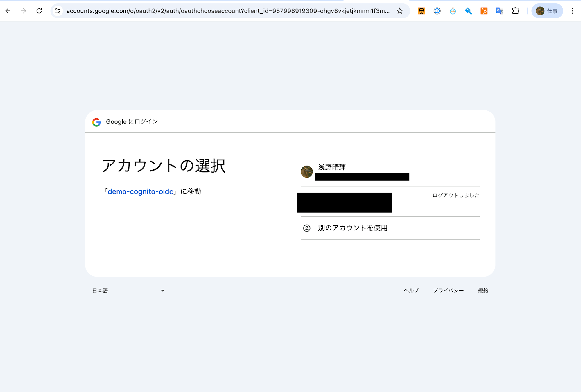Open the ヘルプ link
Image resolution: width=581 pixels, height=392 pixels.
click(411, 291)
